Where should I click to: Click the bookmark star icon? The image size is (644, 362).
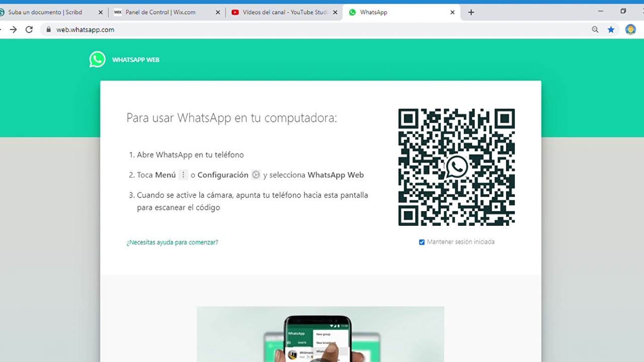click(611, 30)
